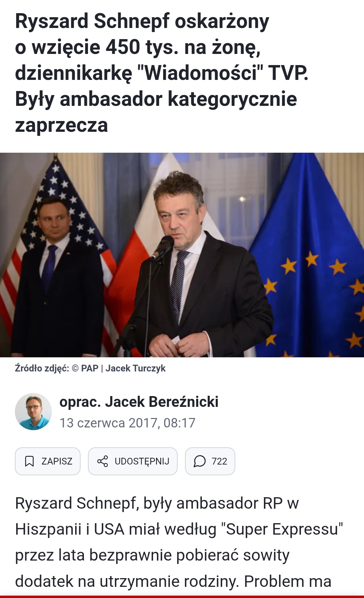Tap the first paragraph of the article
Viewport: 364px width, 598px height.
[179, 542]
